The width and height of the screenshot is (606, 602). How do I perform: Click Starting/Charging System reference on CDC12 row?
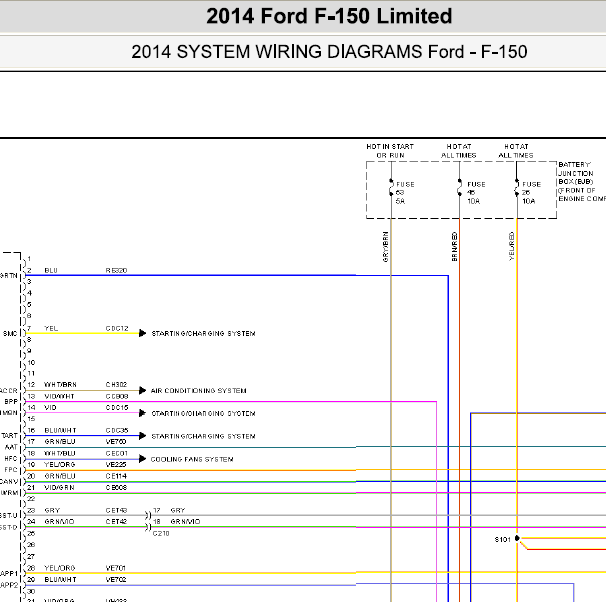(203, 333)
